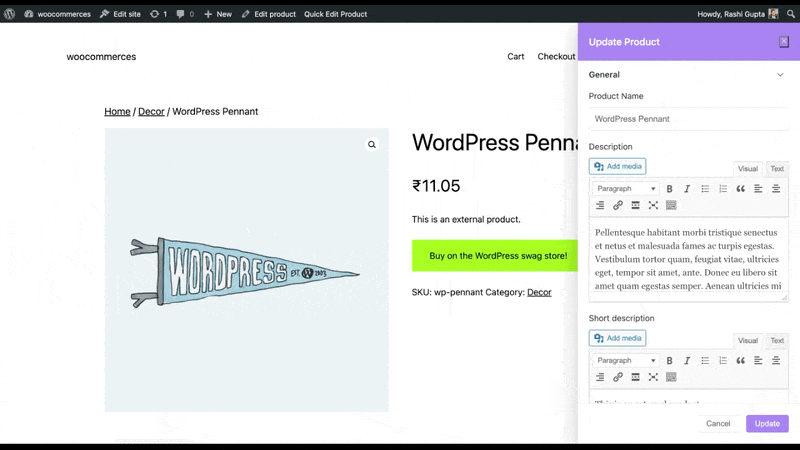Screen dimensions: 800x450
Task: Click Quick Edit Product in admin bar
Action: (335, 14)
